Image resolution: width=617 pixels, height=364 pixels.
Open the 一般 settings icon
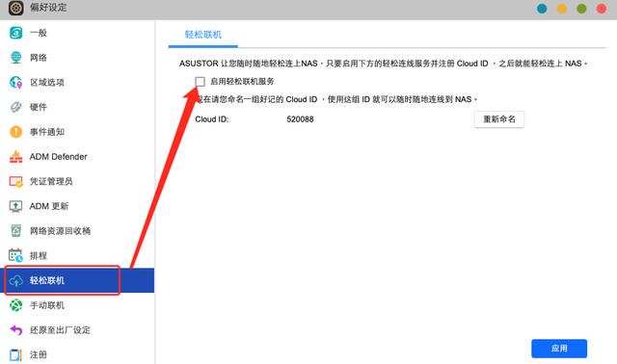(15, 33)
